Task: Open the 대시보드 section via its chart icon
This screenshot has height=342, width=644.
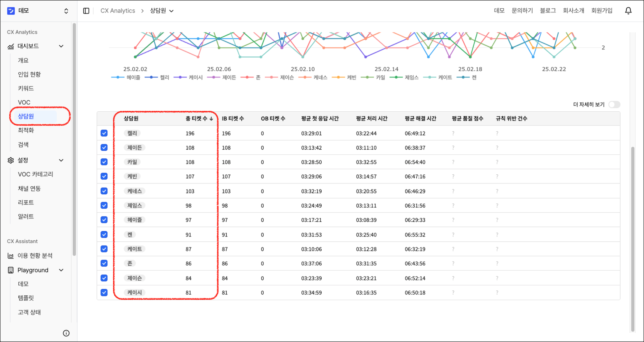Action: pyautogui.click(x=10, y=46)
